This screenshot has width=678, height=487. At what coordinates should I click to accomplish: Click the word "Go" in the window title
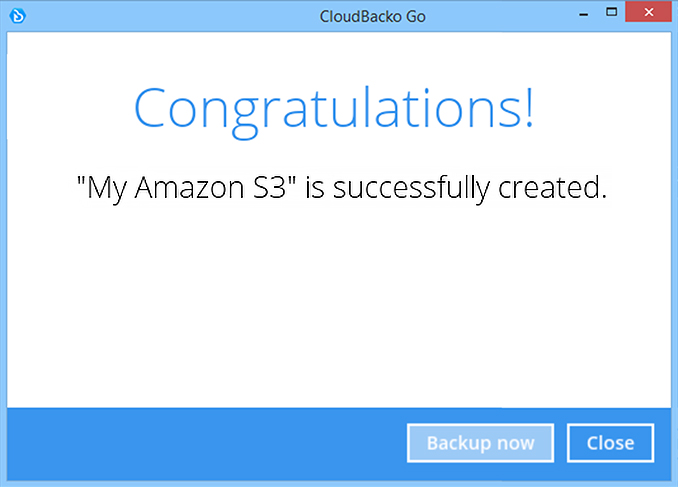416,17
